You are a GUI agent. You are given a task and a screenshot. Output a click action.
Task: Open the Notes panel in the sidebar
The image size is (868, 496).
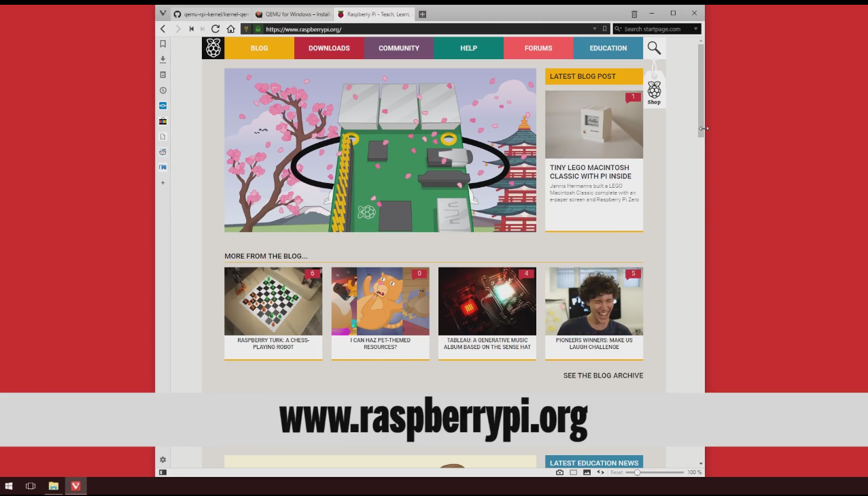(162, 74)
